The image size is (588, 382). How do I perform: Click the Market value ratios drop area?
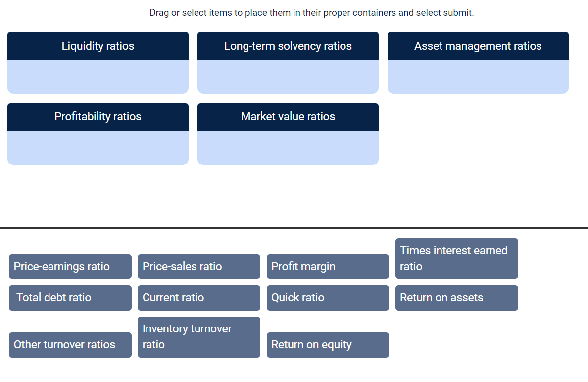(288, 147)
